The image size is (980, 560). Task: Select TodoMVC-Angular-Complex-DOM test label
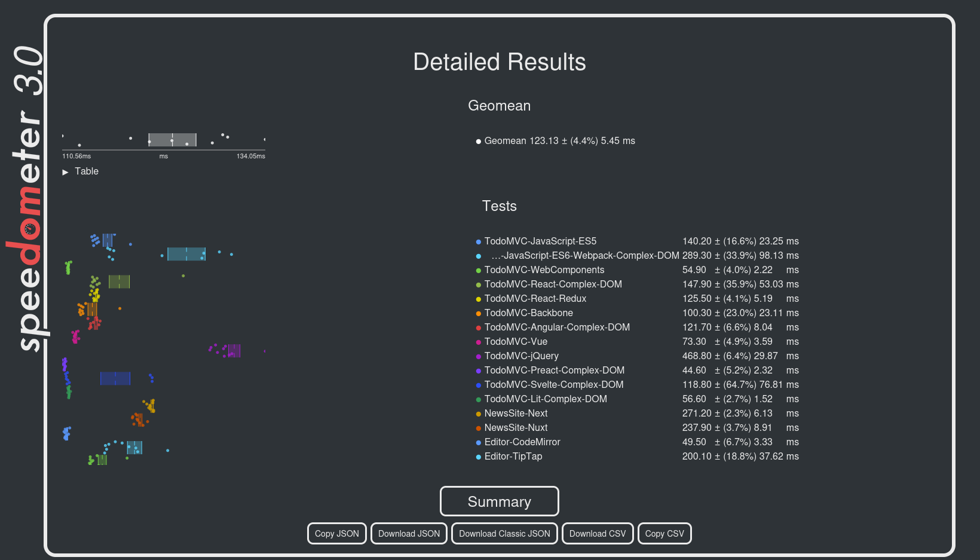coord(557,327)
